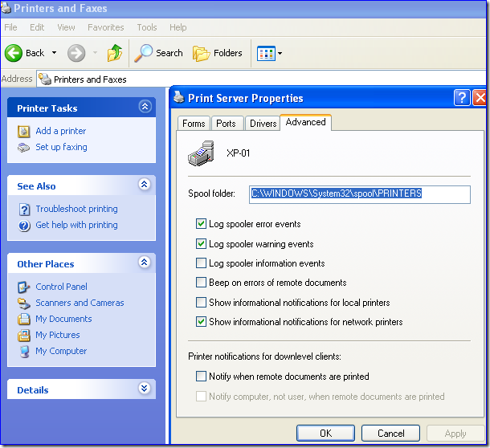Switch to the Ports tab
Viewport: 490px width, 448px height.
tap(226, 124)
